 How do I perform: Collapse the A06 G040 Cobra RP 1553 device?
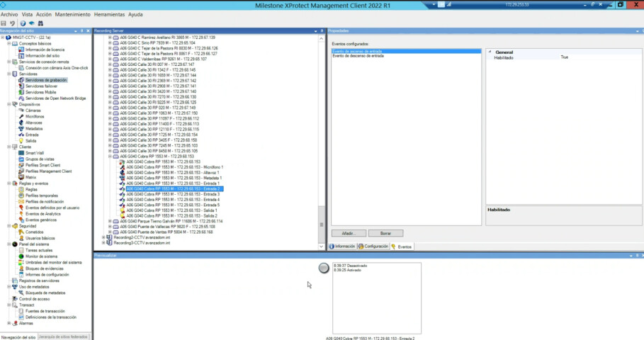coord(110,156)
